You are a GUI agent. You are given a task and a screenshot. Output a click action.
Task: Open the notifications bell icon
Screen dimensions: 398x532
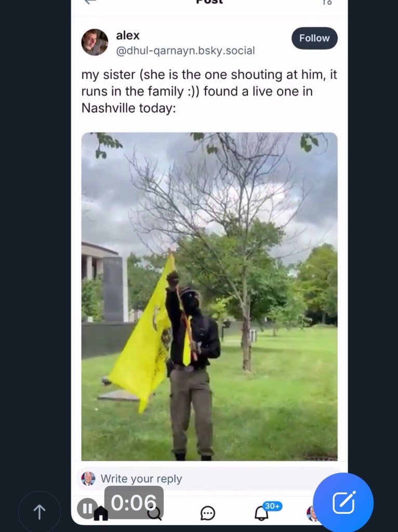261,513
